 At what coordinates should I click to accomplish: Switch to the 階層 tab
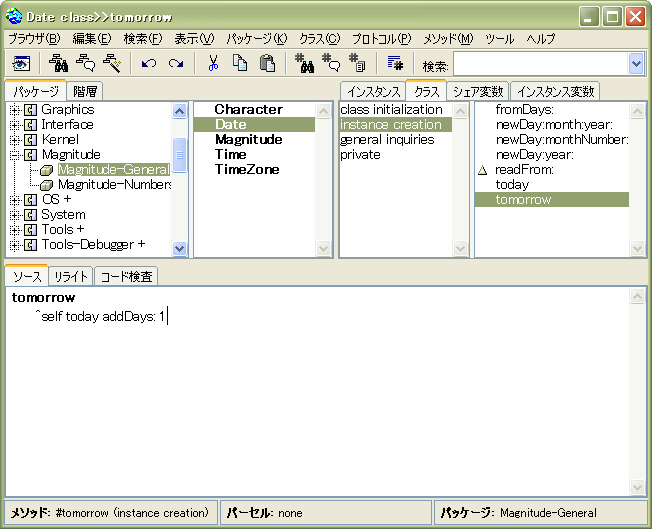[85, 91]
